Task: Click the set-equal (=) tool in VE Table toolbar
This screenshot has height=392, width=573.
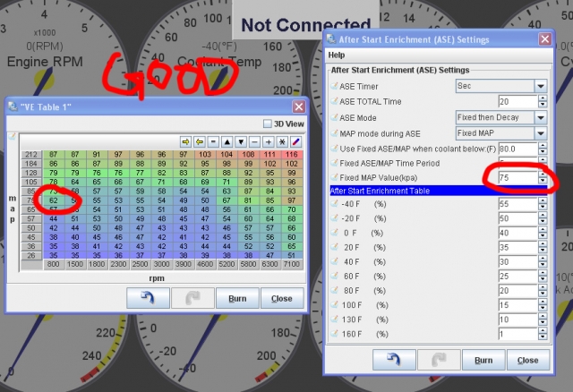Action: click(213, 141)
